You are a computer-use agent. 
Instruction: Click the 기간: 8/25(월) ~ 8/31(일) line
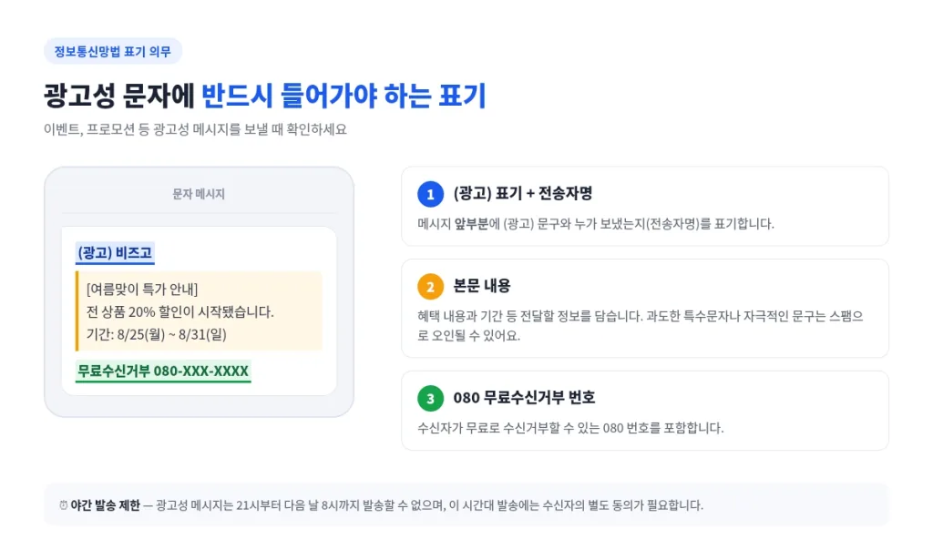click(x=157, y=334)
